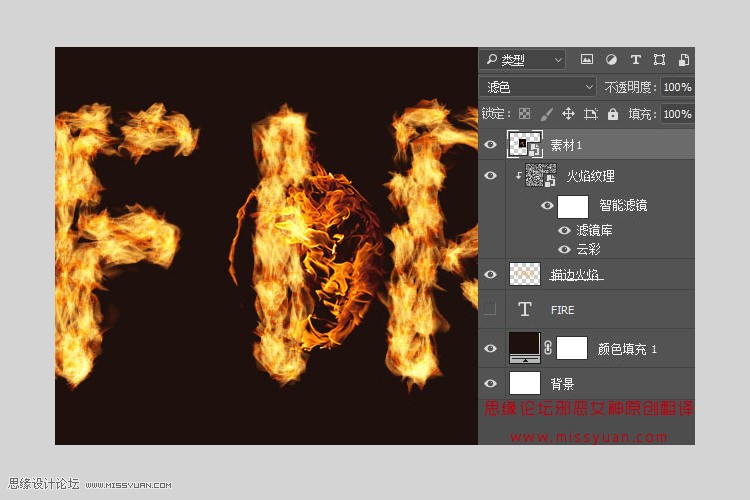Select the 背景 layer name
Image resolution: width=750 pixels, height=500 pixels.
[x=562, y=384]
